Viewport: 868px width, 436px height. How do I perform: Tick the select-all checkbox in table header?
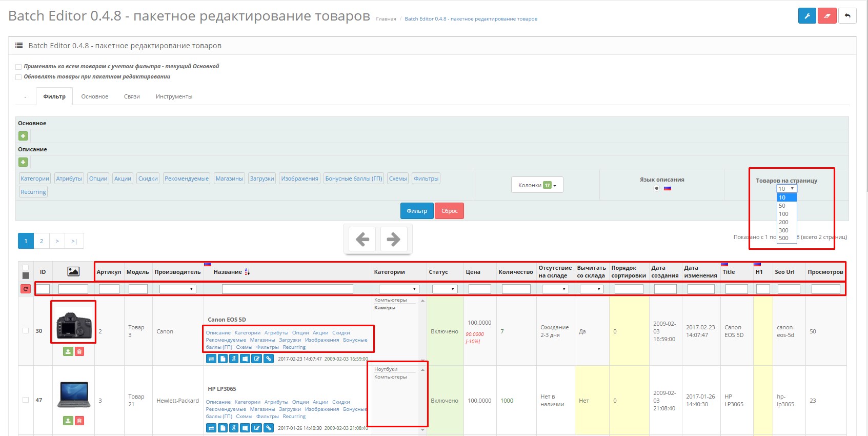26,268
